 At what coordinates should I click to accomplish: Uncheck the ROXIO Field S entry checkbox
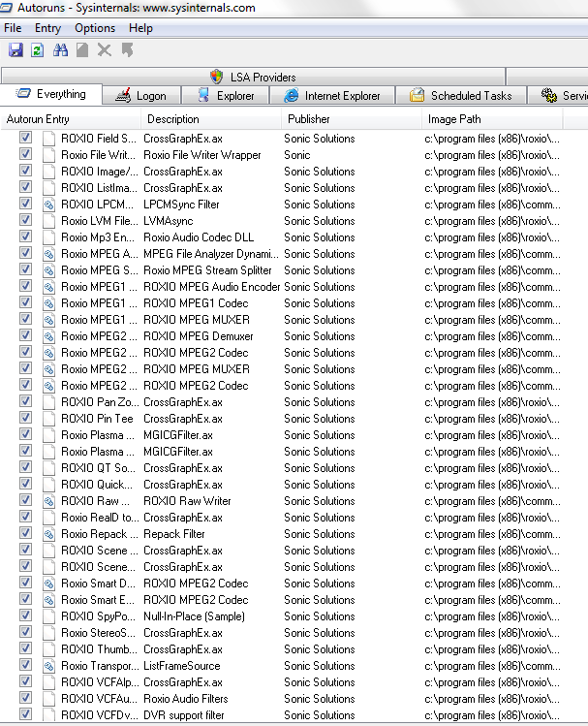click(25, 137)
